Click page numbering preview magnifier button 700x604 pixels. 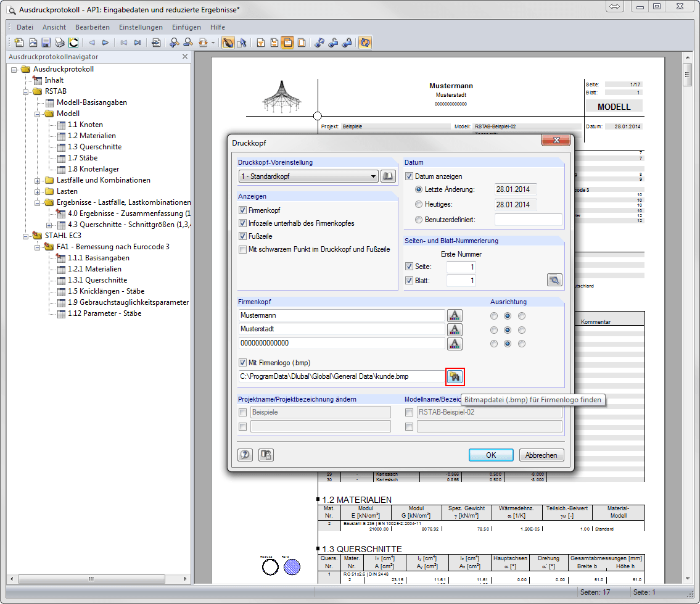click(x=554, y=280)
